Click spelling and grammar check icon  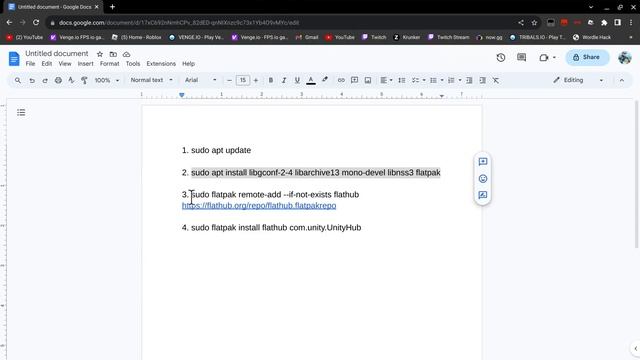pyautogui.click(x=71, y=80)
